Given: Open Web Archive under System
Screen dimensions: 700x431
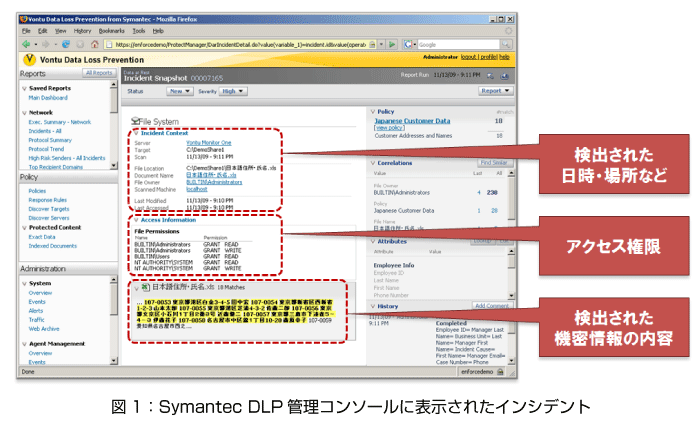Looking at the screenshot, I should pyautogui.click(x=44, y=329).
